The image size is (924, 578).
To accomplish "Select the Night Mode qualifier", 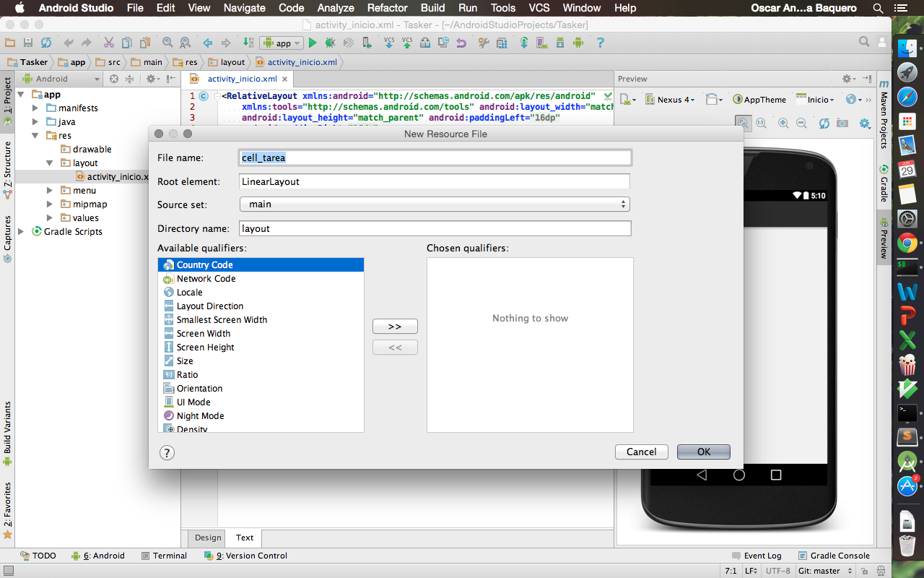I will tap(261, 416).
